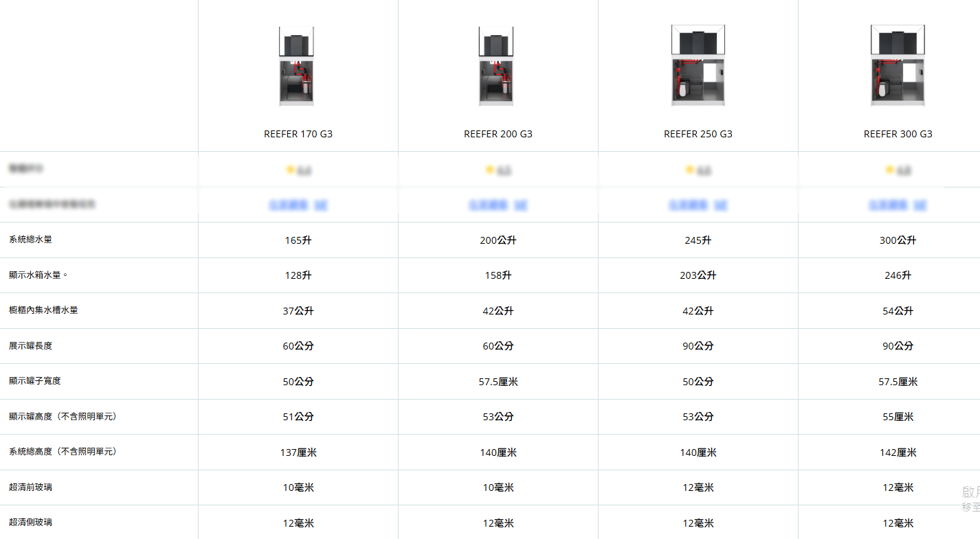This screenshot has height=539, width=980.
Task: Click the 超清前玻璃 row heading
Action: [30, 487]
